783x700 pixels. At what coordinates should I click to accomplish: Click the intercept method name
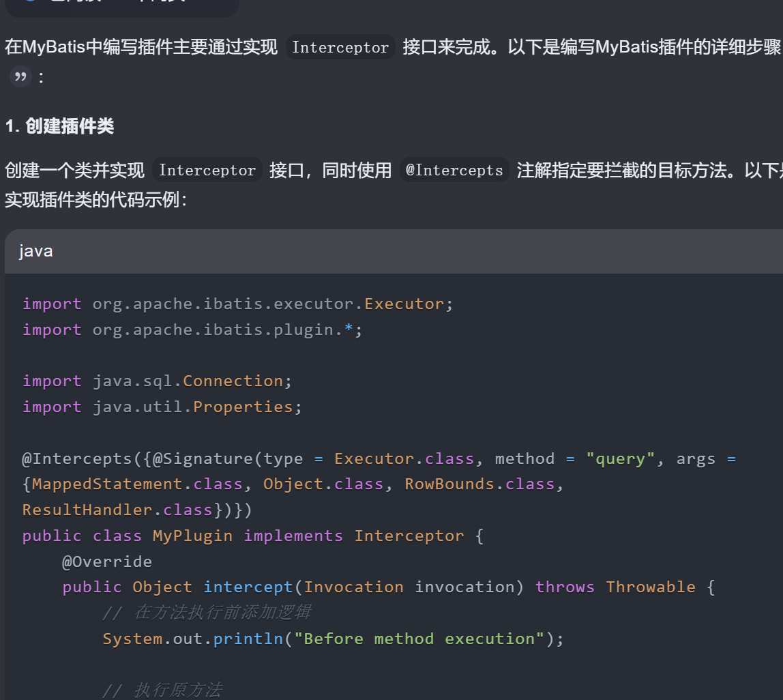248,587
